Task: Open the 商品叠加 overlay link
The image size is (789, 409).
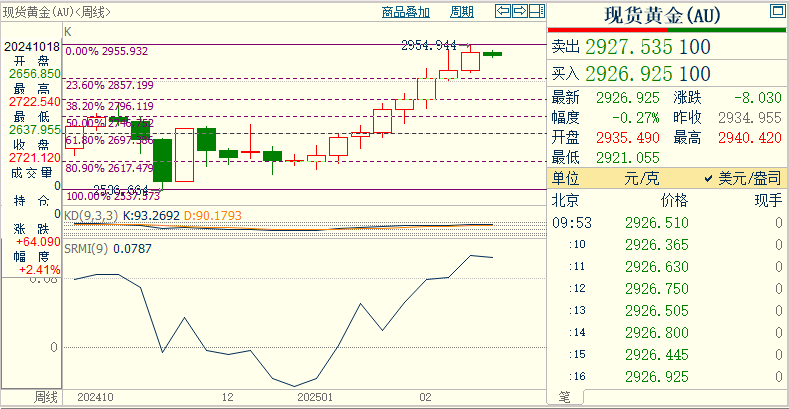Action: pos(406,12)
